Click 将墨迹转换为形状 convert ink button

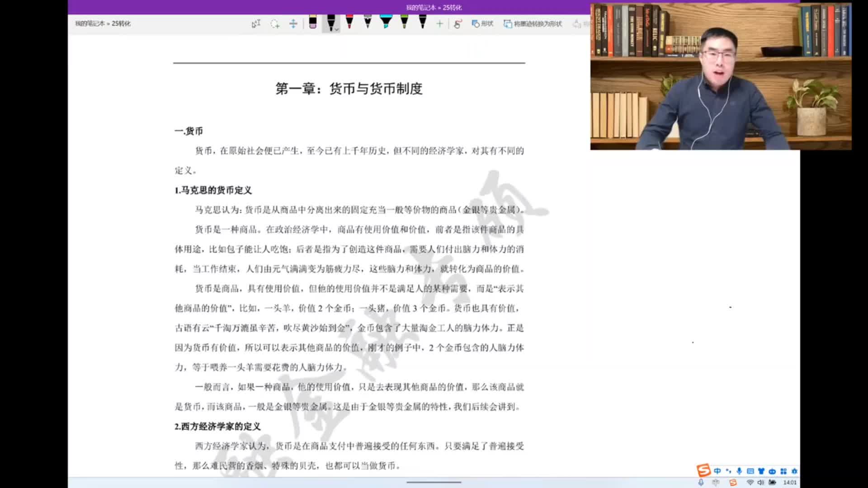[533, 23]
